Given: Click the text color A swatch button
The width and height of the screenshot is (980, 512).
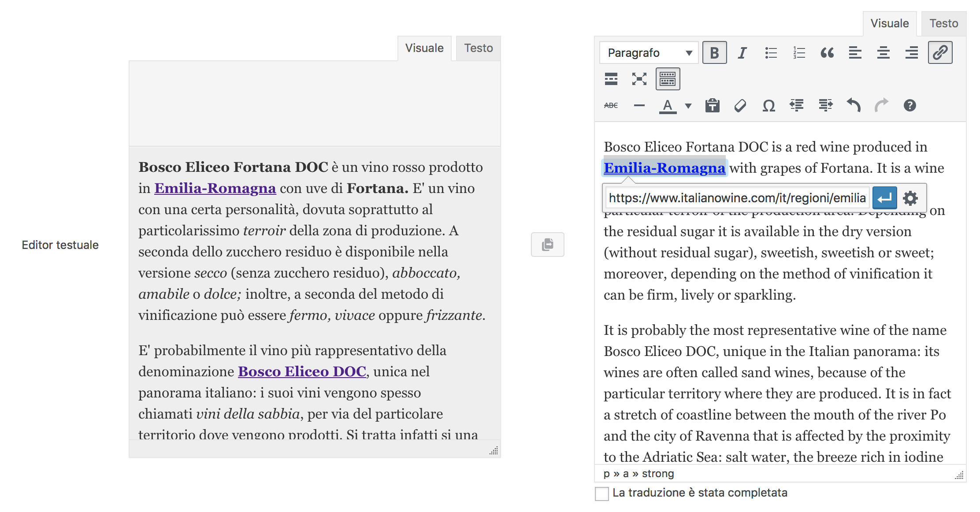Looking at the screenshot, I should [x=668, y=106].
